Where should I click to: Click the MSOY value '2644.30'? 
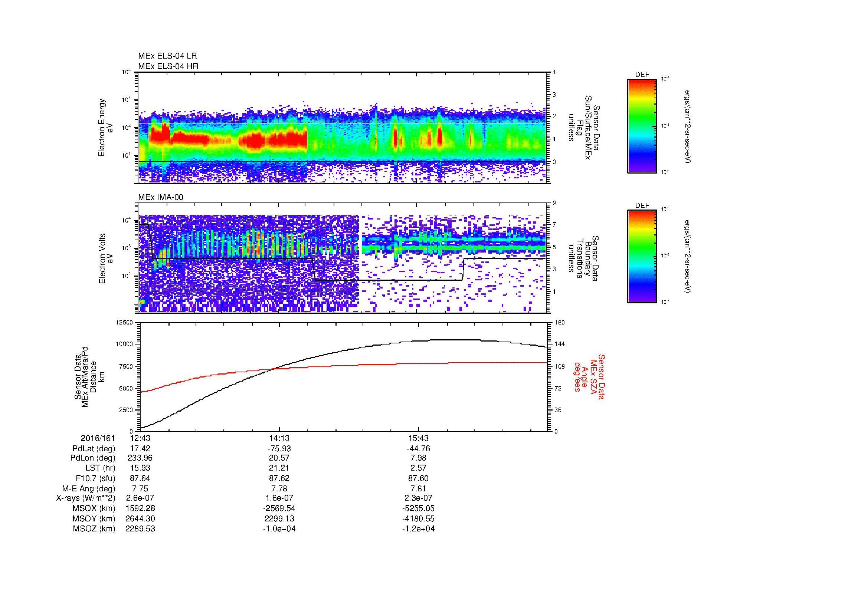140,518
